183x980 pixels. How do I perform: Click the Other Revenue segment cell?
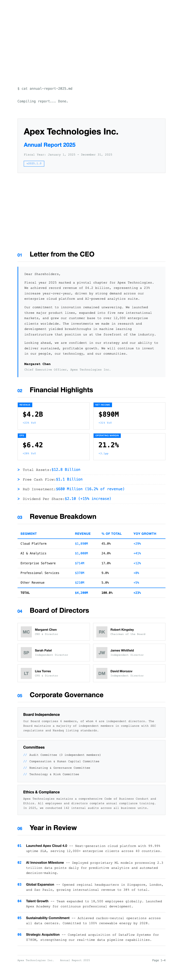click(x=32, y=583)
